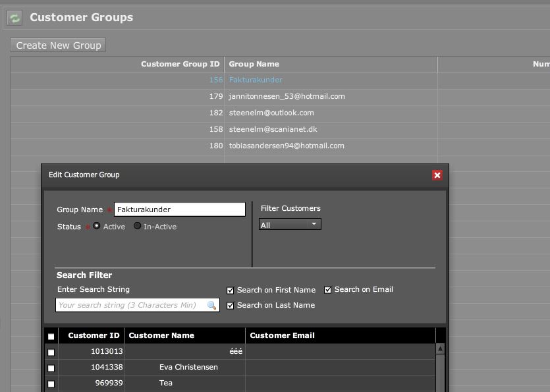The width and height of the screenshot is (550, 392).
Task: Toggle Search on Last Name checkbox
Action: (x=230, y=305)
